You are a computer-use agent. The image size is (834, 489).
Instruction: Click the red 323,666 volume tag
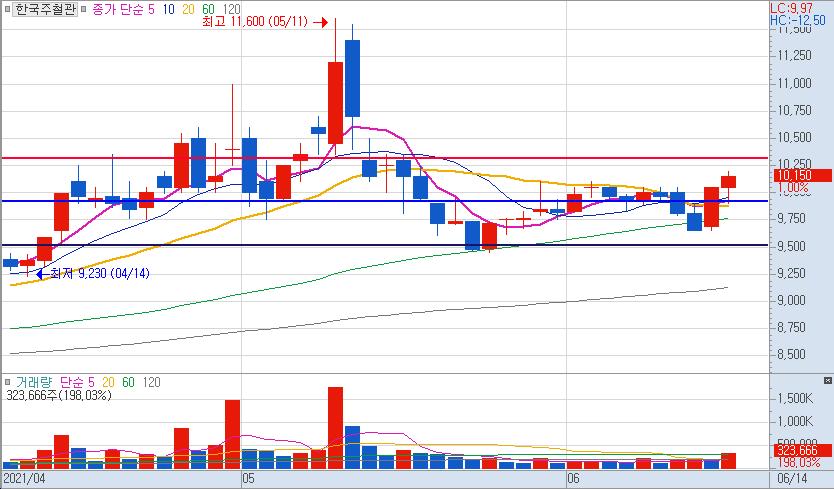coord(803,451)
